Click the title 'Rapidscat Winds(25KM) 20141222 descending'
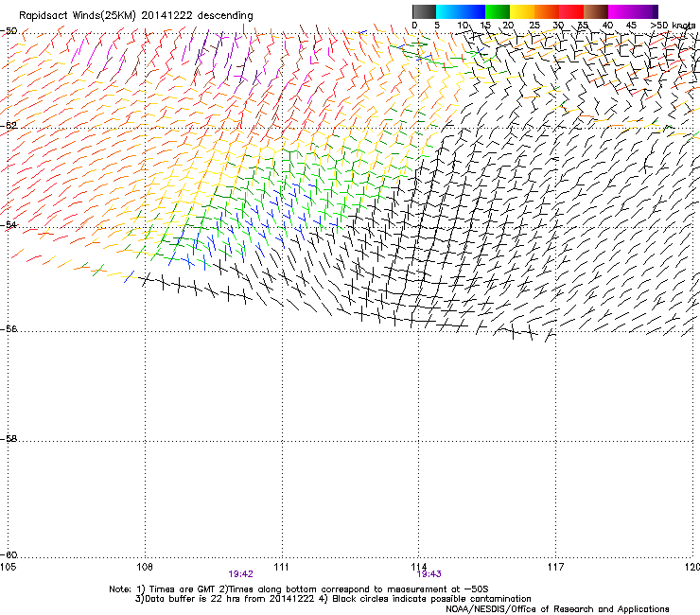Viewport: 700px width, 615px height. (x=135, y=16)
